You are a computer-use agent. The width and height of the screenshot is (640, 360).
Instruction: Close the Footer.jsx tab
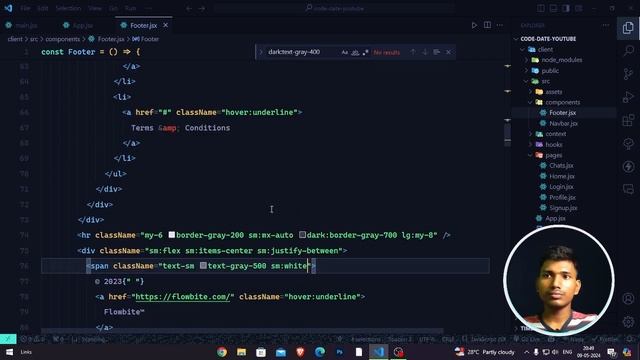pos(165,25)
